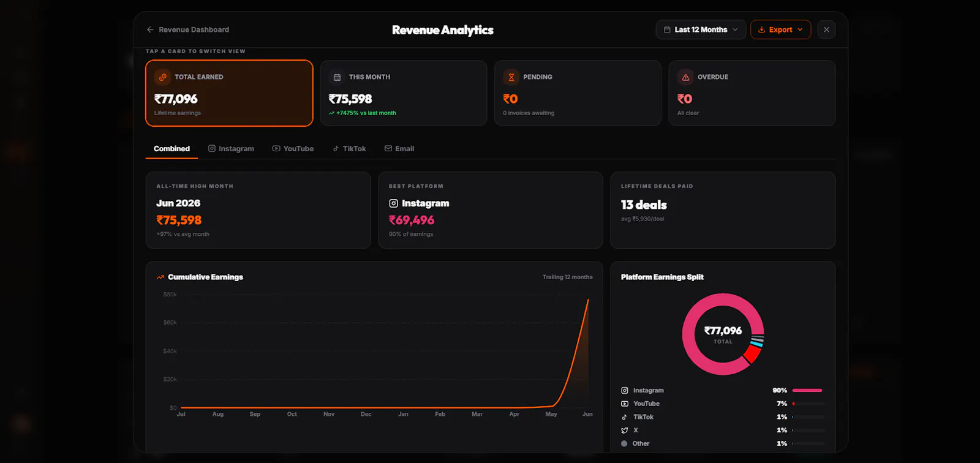This screenshot has width=980, height=463.
Task: Go back to Revenue Dashboard arrow
Action: click(x=150, y=29)
